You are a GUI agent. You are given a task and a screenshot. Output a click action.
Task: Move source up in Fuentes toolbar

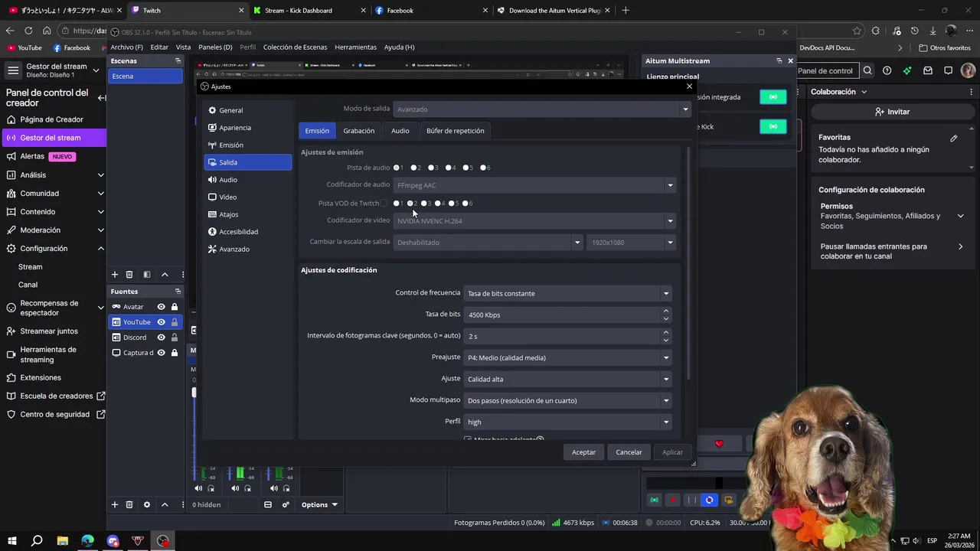pos(165,504)
